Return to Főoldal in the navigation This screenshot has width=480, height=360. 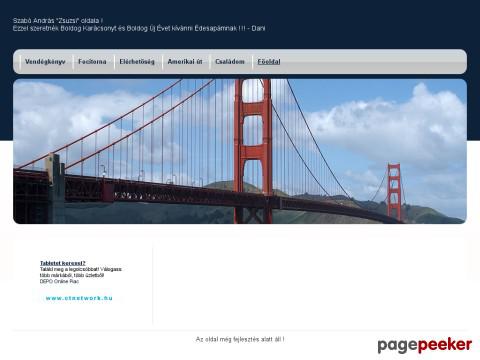click(269, 62)
